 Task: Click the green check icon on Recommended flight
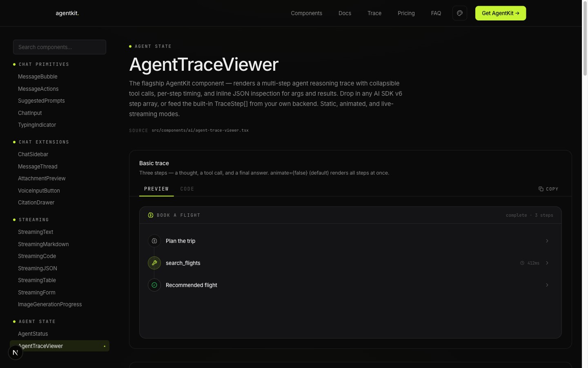click(x=154, y=285)
